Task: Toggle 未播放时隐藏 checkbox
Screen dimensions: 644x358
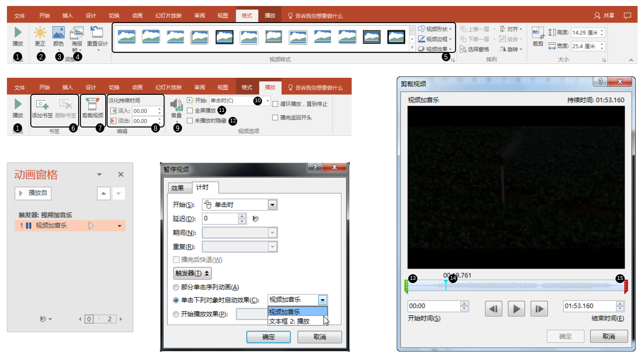Action: click(190, 121)
